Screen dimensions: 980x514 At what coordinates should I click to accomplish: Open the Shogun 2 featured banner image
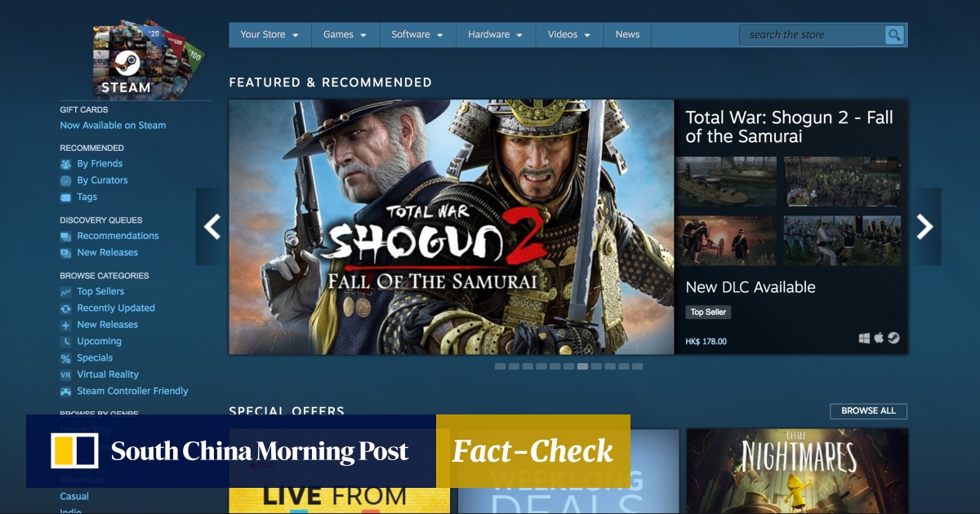click(x=452, y=227)
